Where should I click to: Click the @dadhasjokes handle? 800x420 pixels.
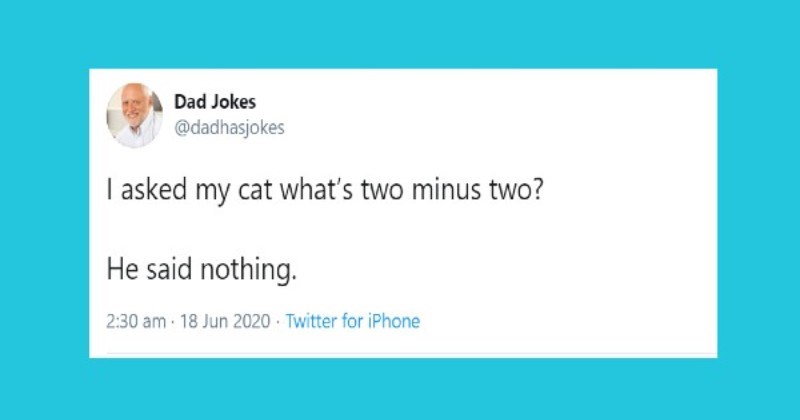click(229, 128)
